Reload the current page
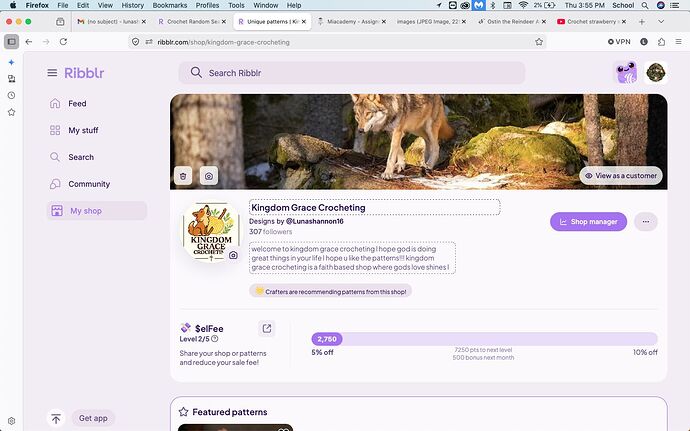Screen dimensions: 690x431 click(x=63, y=42)
